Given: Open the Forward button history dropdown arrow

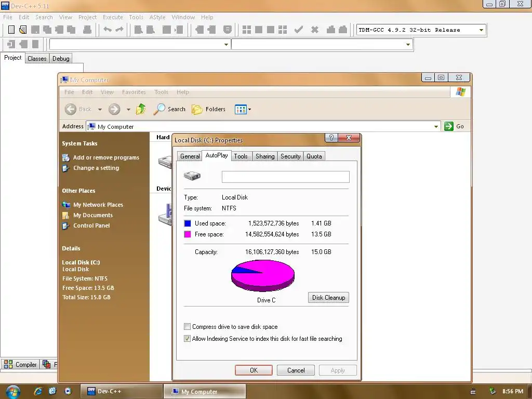Looking at the screenshot, I should [128, 109].
